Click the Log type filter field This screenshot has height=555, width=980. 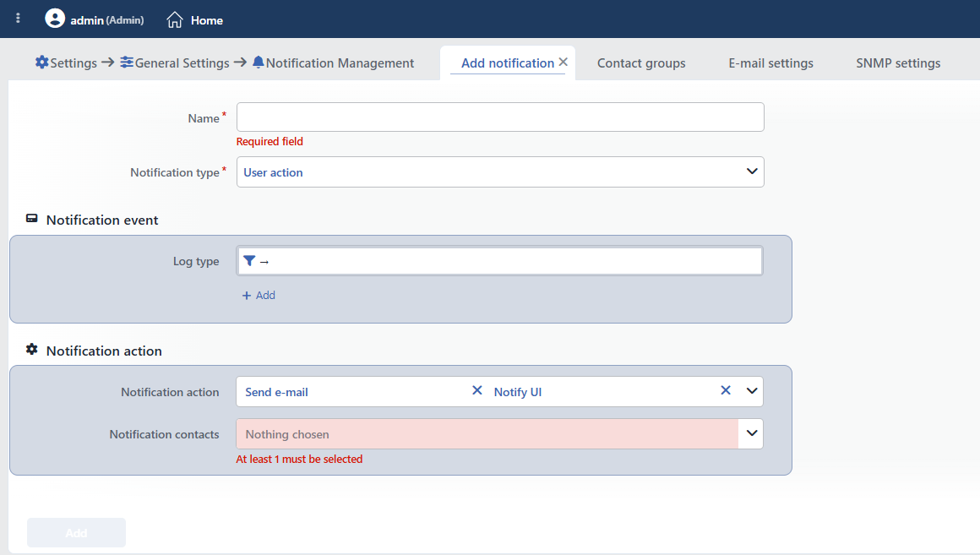pyautogui.click(x=500, y=261)
